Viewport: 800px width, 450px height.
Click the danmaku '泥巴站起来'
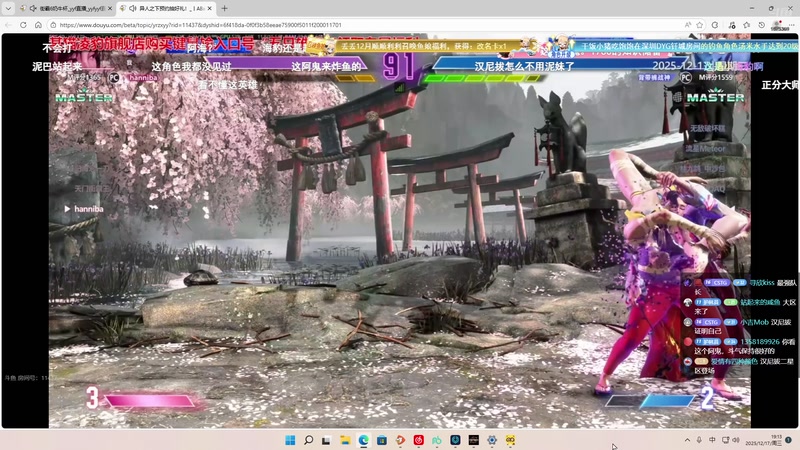(x=57, y=66)
